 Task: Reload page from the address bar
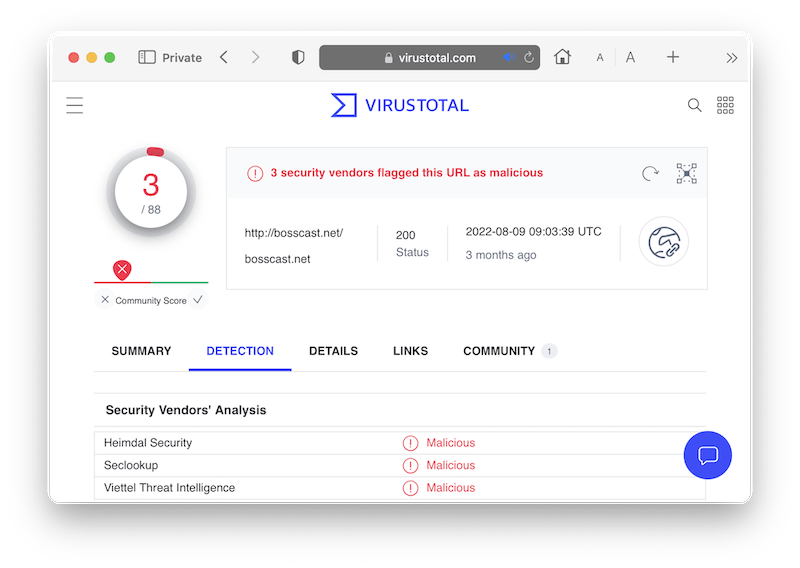529,57
